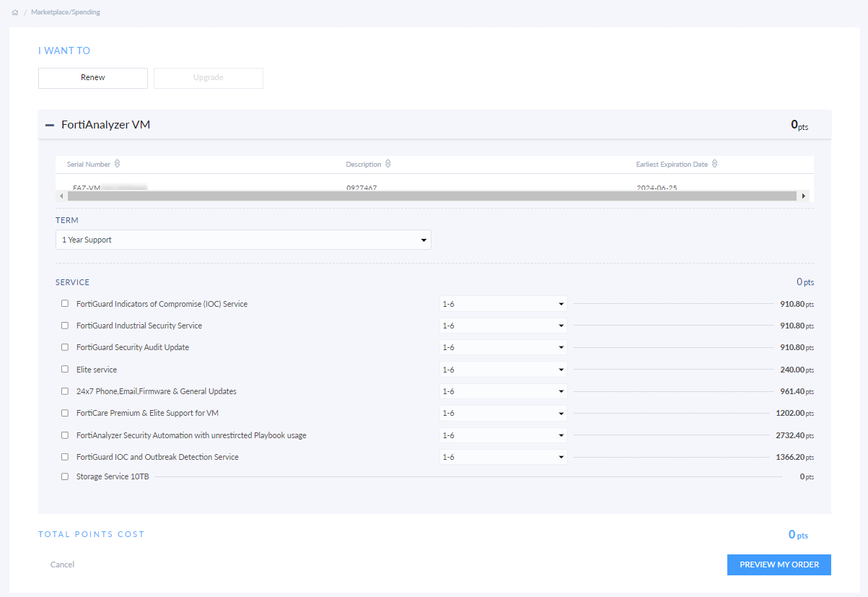
Task: Select the Renew option
Action: [x=93, y=78]
